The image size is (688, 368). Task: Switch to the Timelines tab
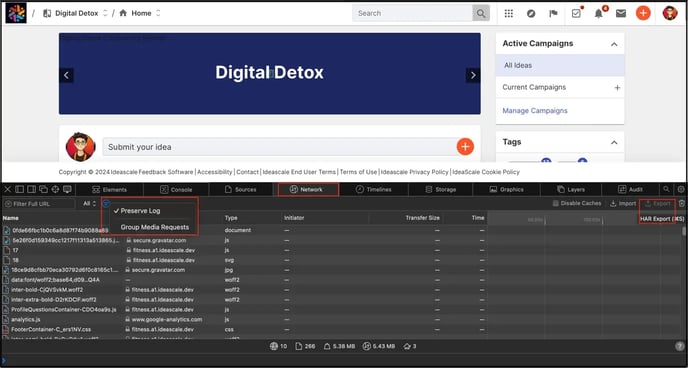[374, 189]
